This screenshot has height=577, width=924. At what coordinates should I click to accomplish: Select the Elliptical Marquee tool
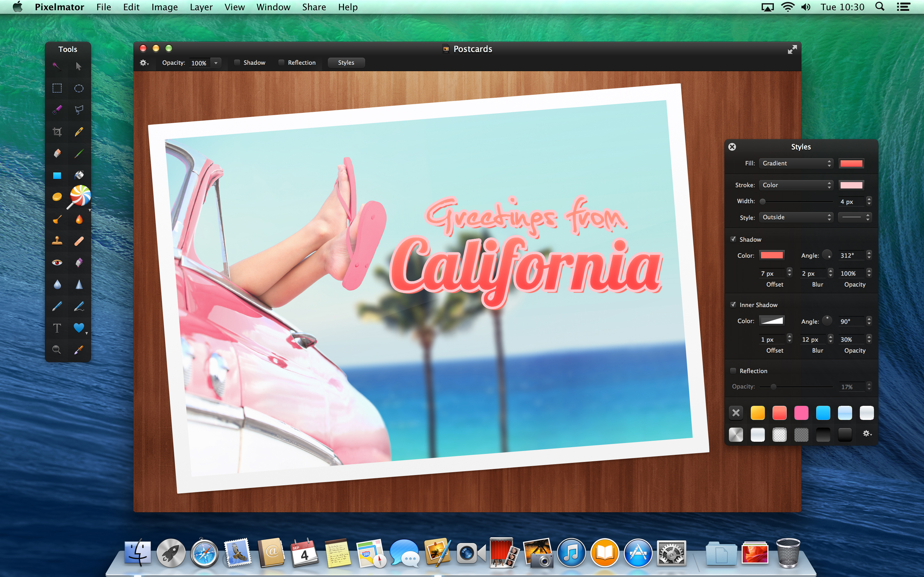point(79,88)
